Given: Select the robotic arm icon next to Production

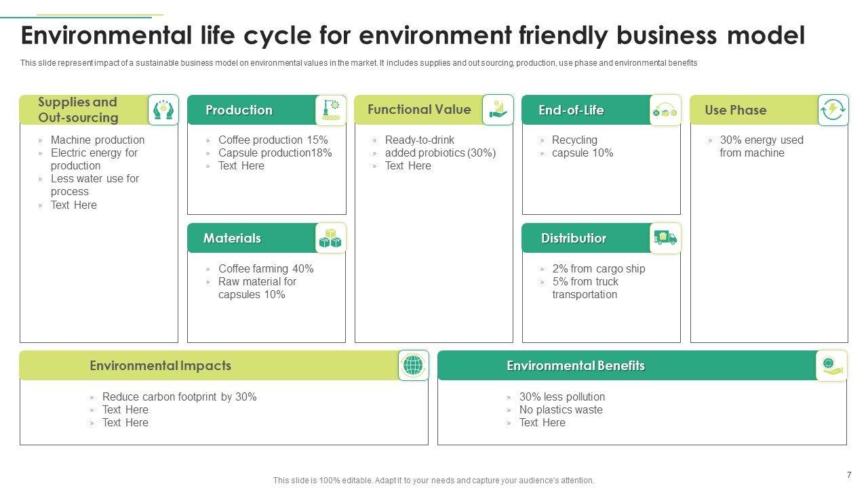Looking at the screenshot, I should tap(331, 110).
